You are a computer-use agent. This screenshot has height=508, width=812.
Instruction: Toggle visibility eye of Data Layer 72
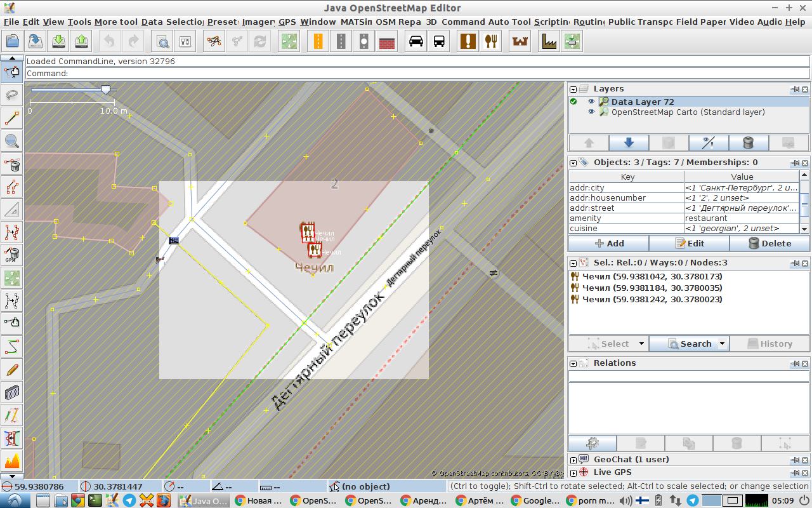tap(591, 102)
